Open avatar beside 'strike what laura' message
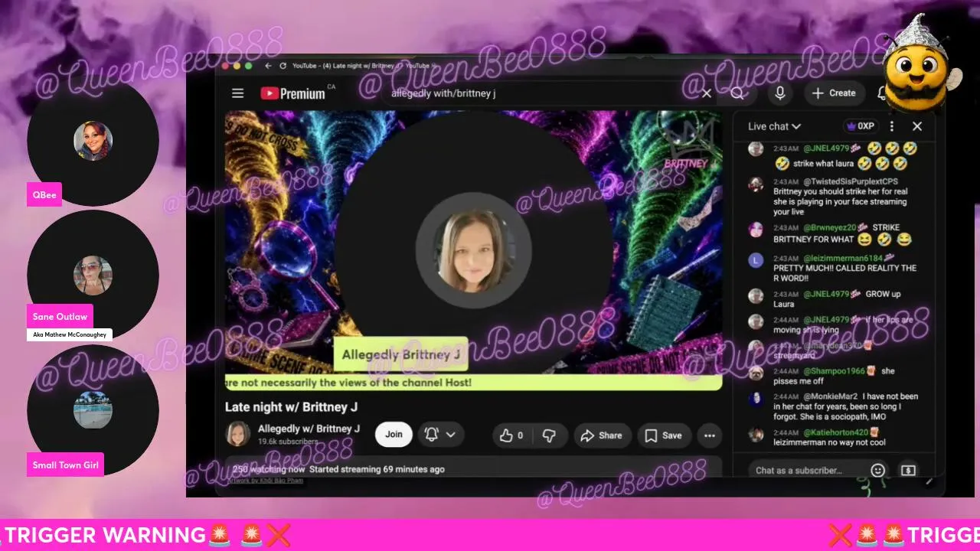Image resolution: width=980 pixels, height=551 pixels. coord(756,148)
